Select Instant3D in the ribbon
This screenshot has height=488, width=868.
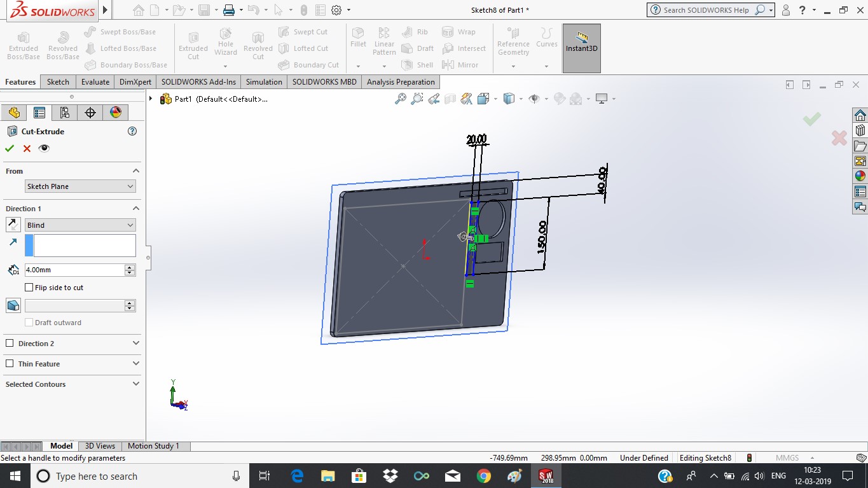click(582, 48)
